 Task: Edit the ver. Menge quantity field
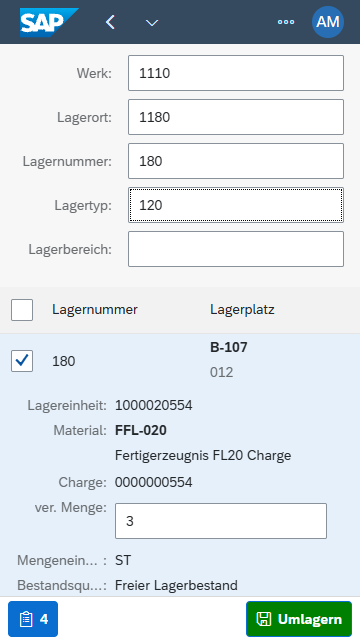221,521
